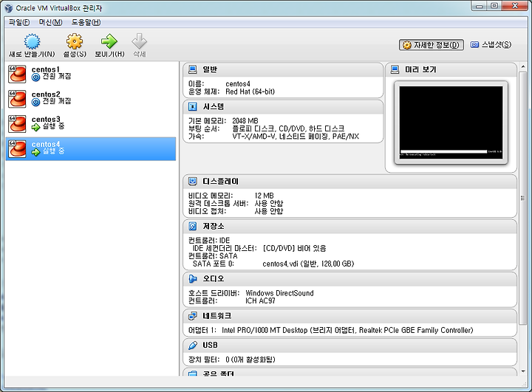The height and width of the screenshot is (392, 532).
Task: Click the USB section icon
Action: pyautogui.click(x=193, y=345)
